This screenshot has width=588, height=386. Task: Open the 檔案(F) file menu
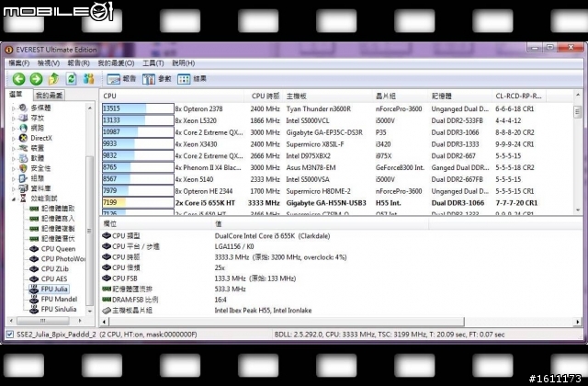[x=18, y=63]
